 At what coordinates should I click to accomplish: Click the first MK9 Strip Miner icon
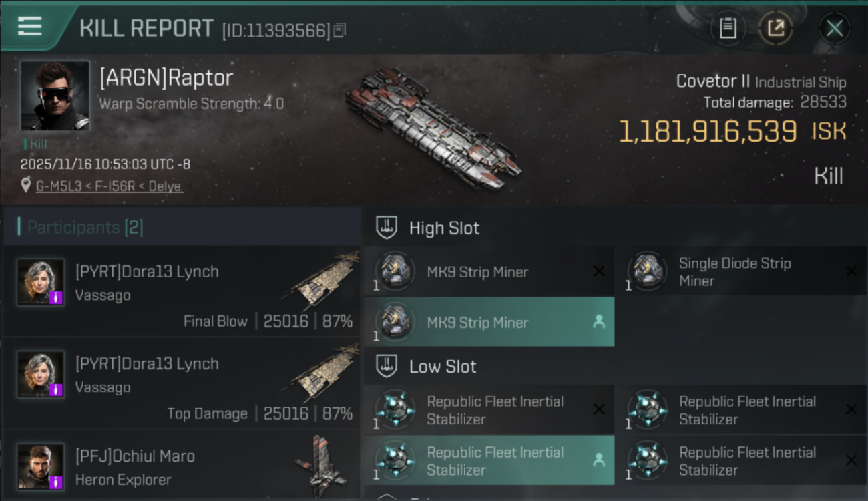395,271
